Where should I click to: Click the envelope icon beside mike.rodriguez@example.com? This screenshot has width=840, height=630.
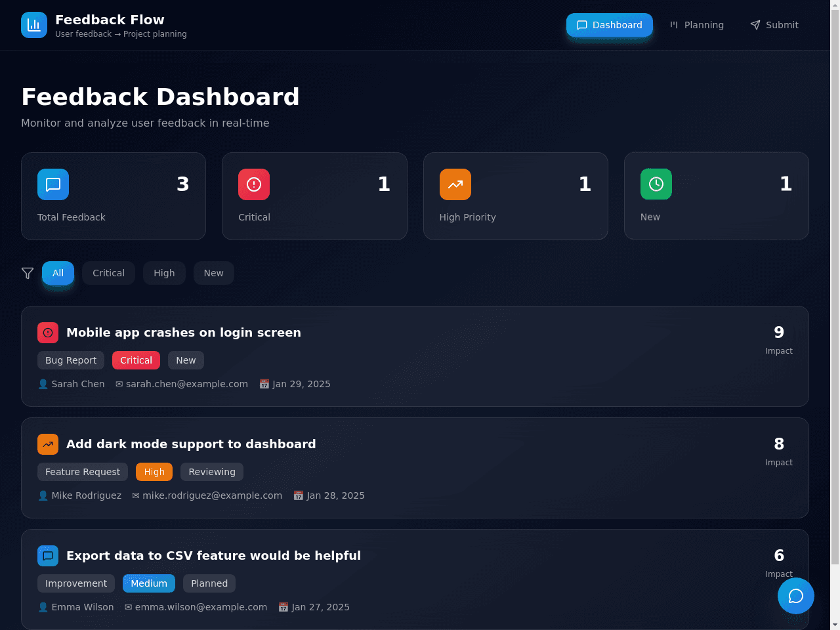136,495
